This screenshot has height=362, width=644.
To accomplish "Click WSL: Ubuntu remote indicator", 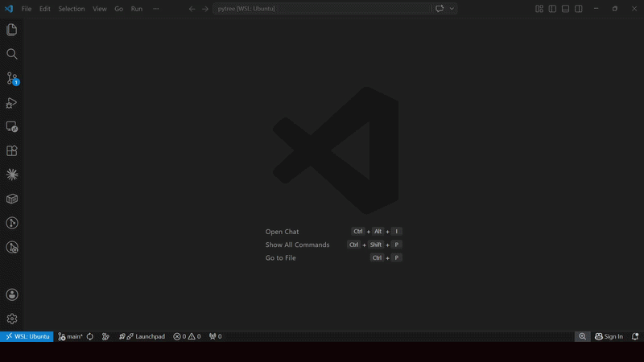I will [27, 336].
